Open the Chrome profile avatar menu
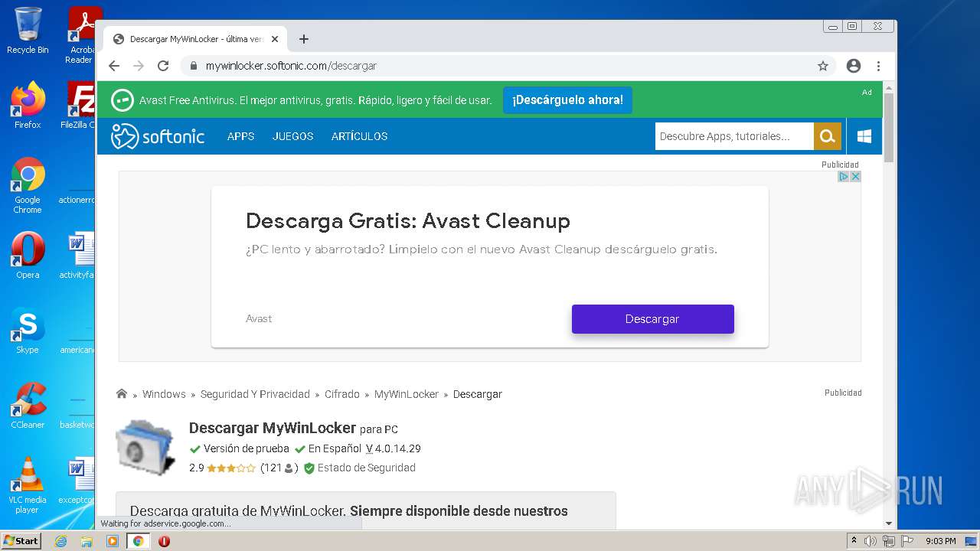Viewport: 980px width, 551px height. (854, 66)
